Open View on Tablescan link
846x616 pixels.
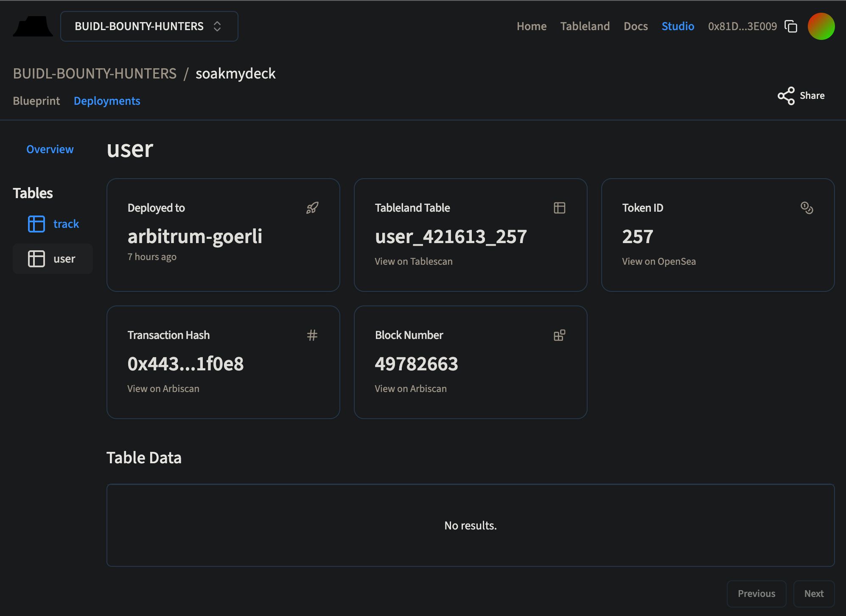point(414,261)
